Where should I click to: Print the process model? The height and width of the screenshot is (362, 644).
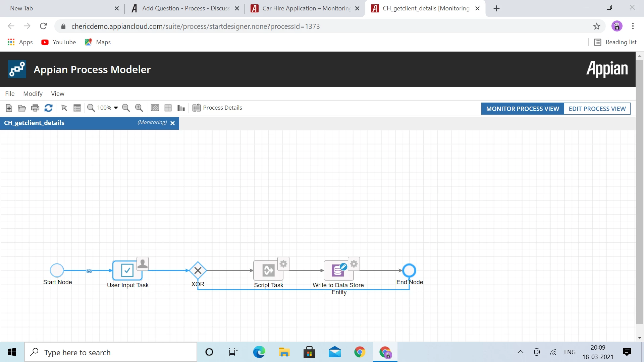pos(35,108)
